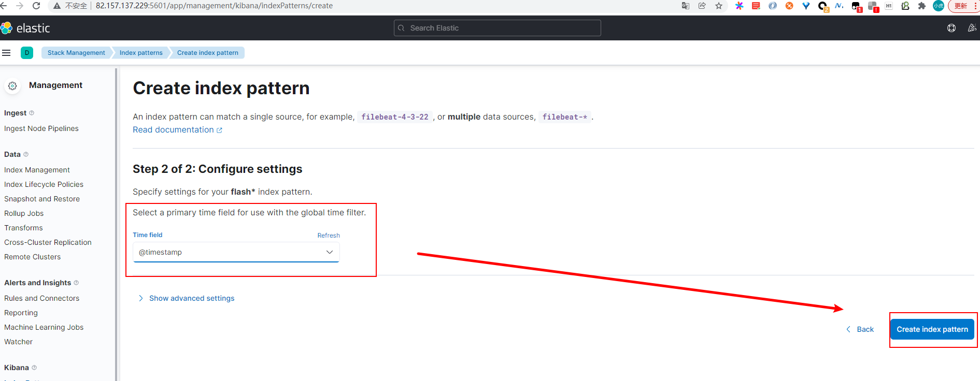
Task: Open Watcher page
Action: coord(18,342)
